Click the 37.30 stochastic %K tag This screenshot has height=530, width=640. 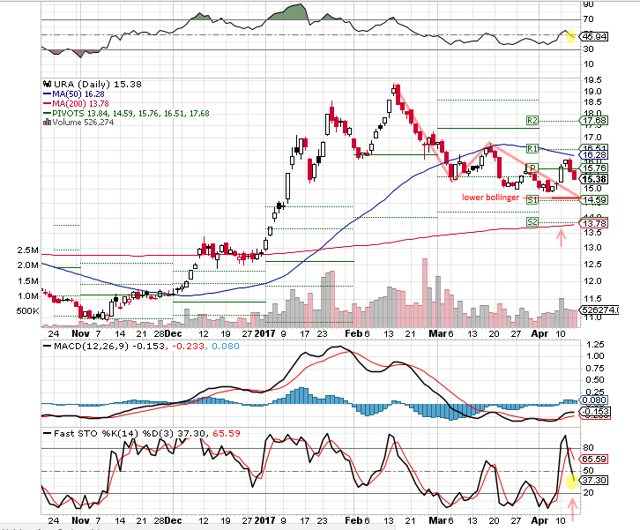click(x=594, y=480)
